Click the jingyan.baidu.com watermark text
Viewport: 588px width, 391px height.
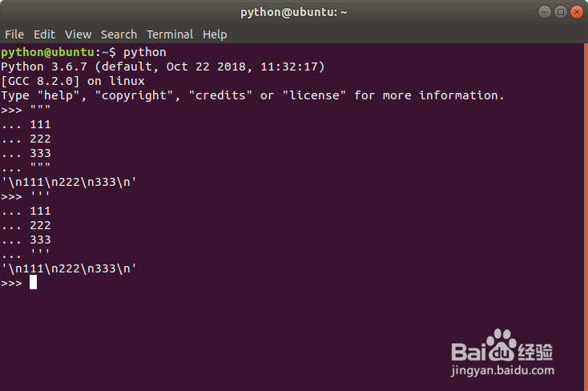coord(503,371)
